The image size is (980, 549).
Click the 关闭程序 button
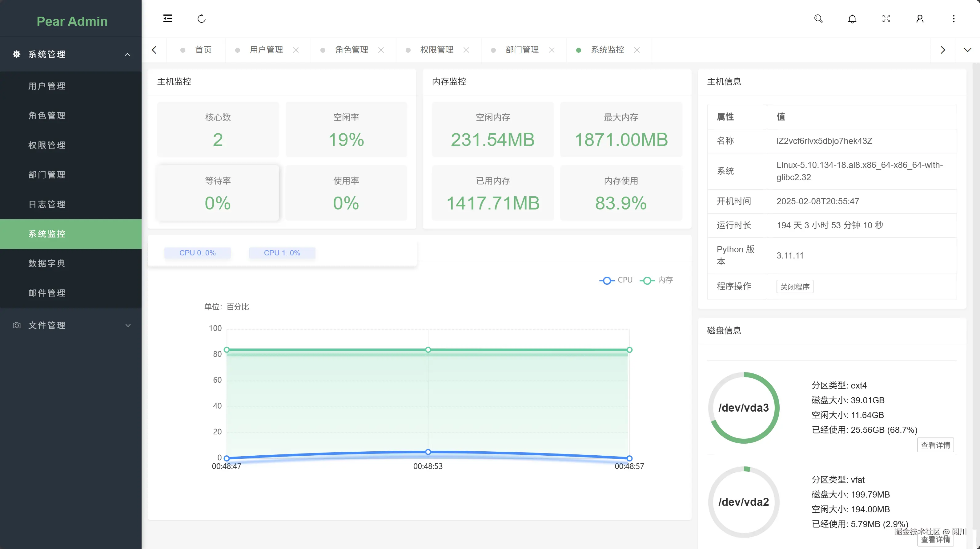tap(794, 287)
